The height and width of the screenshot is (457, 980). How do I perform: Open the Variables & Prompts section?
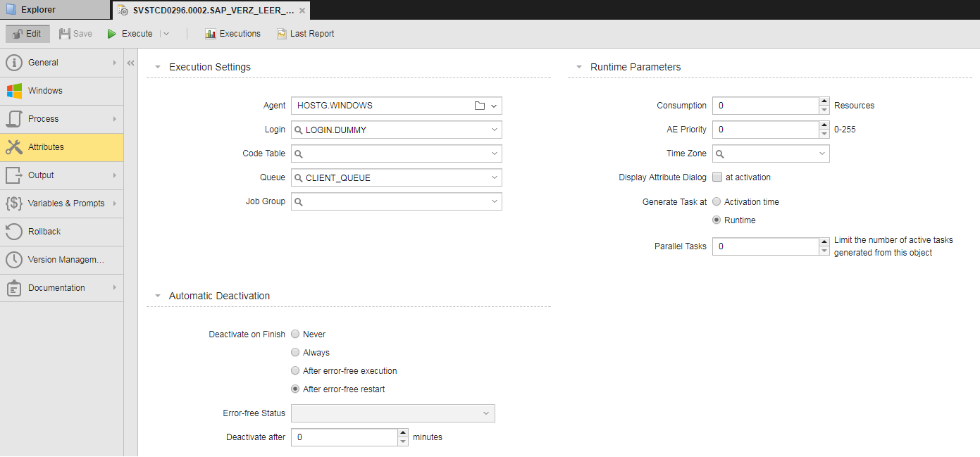(x=62, y=204)
